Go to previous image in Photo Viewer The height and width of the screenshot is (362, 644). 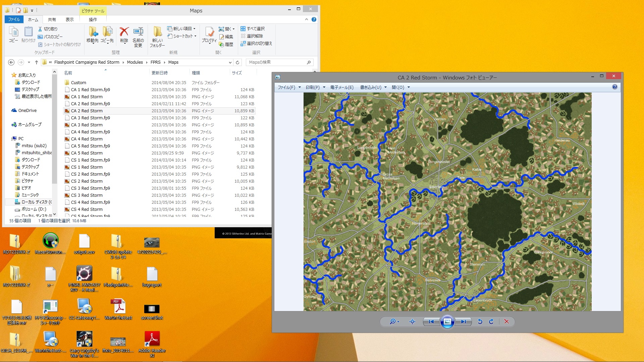[x=431, y=321]
